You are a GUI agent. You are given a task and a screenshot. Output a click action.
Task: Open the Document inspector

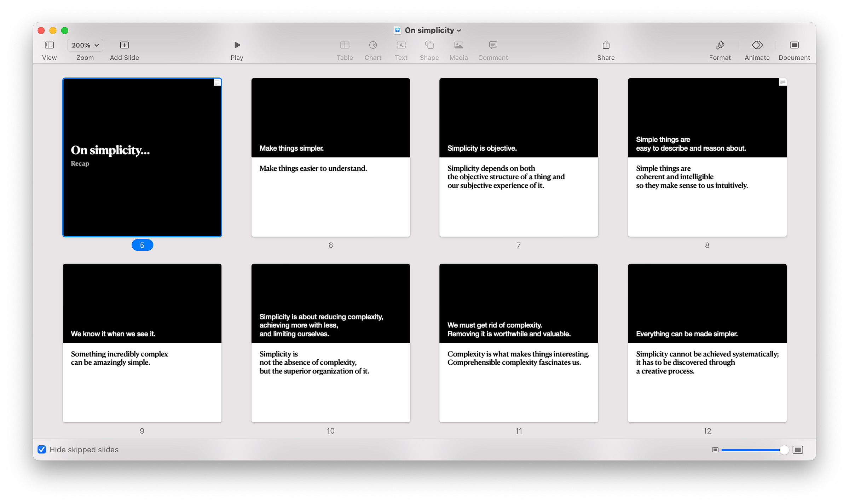[794, 45]
